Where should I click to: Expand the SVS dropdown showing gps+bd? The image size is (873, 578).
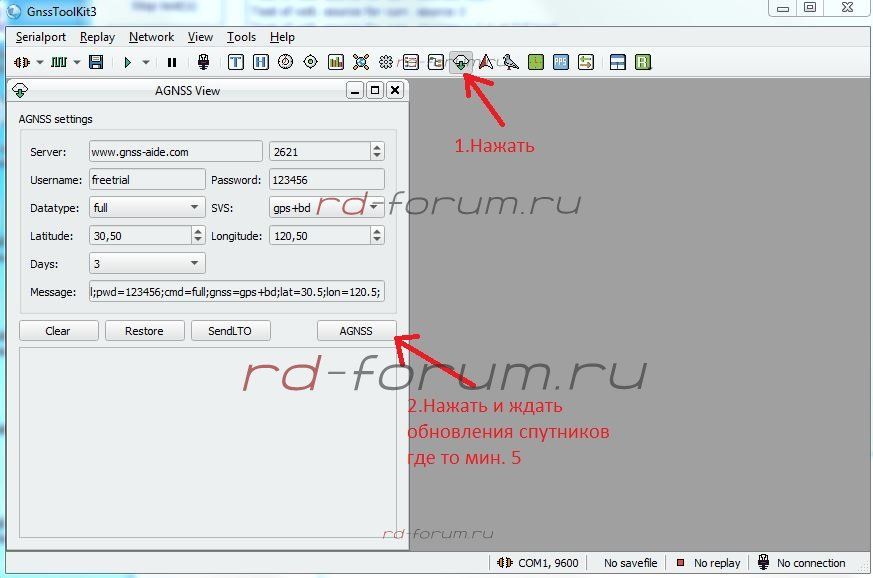[327, 208]
